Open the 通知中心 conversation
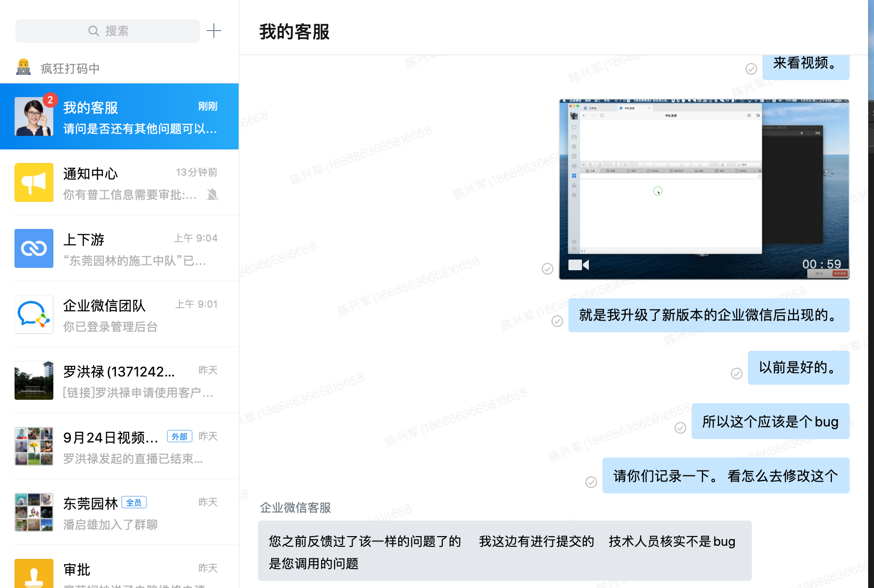874x588 pixels. pos(119,182)
